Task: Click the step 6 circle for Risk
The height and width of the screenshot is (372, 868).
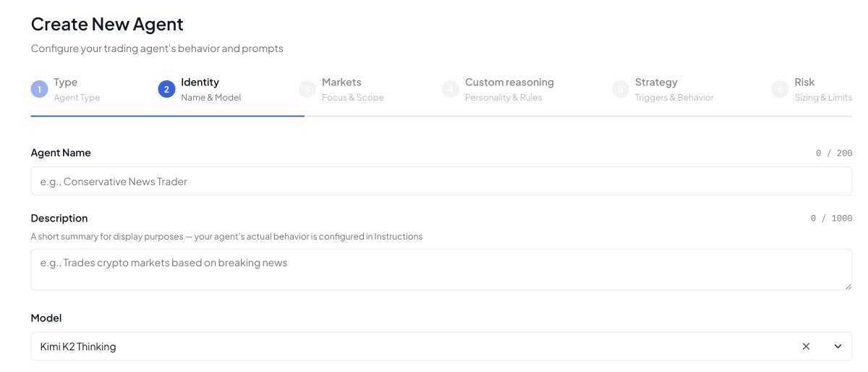Action: 780,90
